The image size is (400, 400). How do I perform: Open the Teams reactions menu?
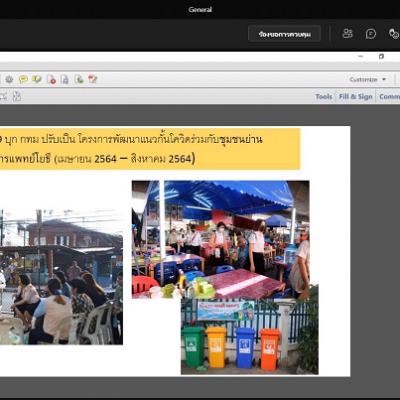click(x=394, y=34)
